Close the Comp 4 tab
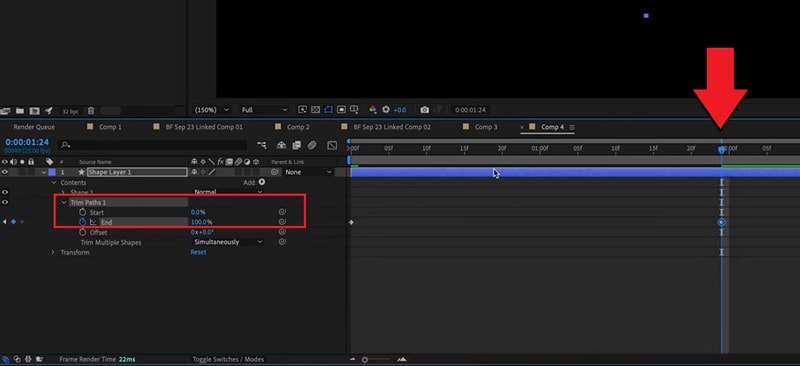Image resolution: width=800 pixels, height=366 pixels. [521, 127]
